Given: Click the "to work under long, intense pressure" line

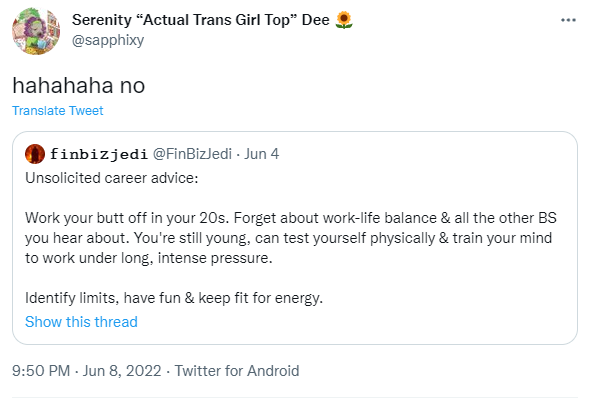Looking at the screenshot, I should tap(149, 258).
